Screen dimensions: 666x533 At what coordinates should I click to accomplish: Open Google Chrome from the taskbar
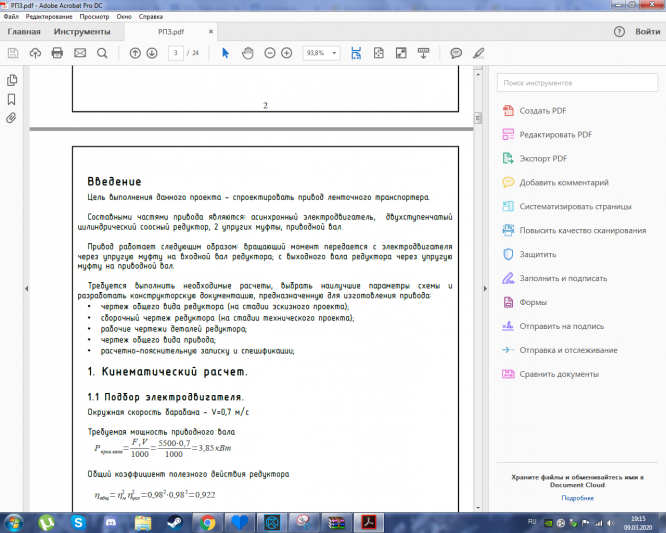[207, 522]
